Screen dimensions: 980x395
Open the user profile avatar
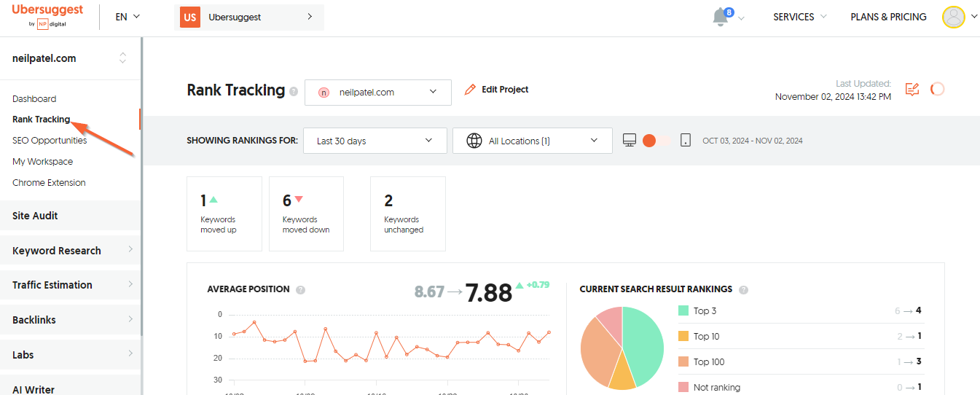pos(953,17)
